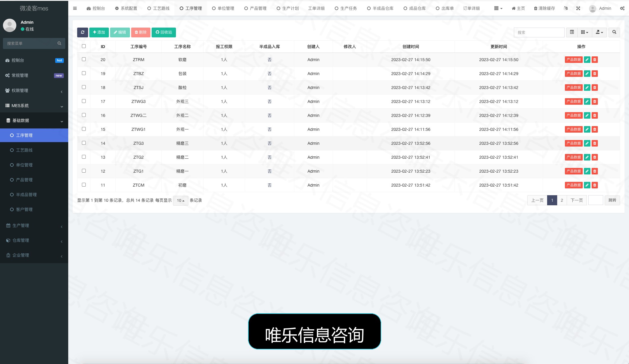
Task: Click red trash icon for row ZTBZ
Action: pyautogui.click(x=595, y=74)
